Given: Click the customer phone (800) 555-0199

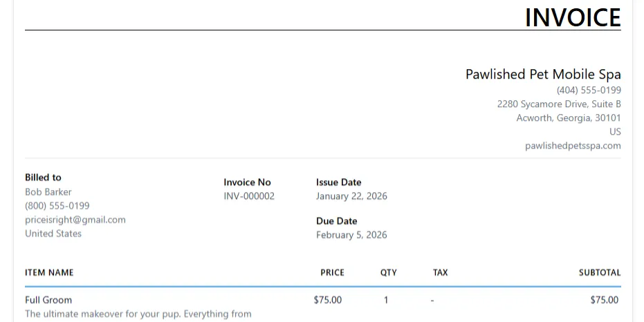Looking at the screenshot, I should click(57, 206).
